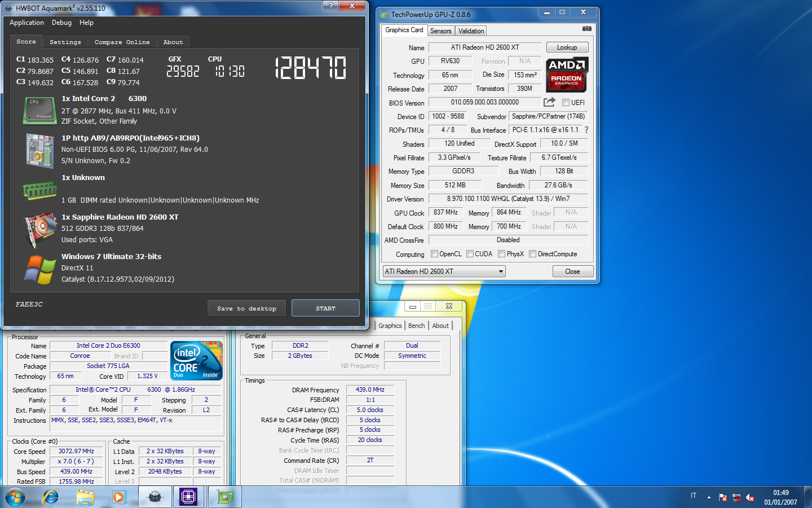Click the green RAM module icon

(x=39, y=191)
